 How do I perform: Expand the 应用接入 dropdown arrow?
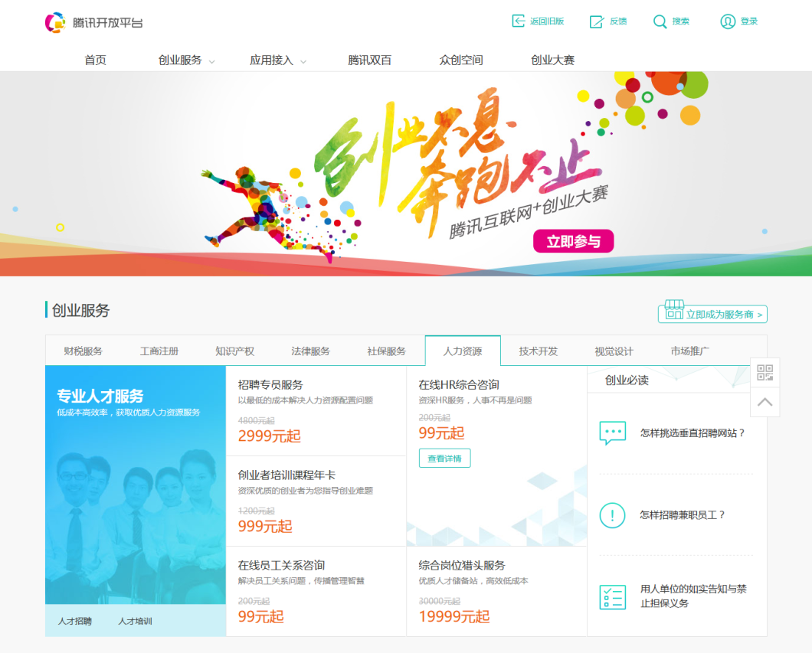(303, 61)
